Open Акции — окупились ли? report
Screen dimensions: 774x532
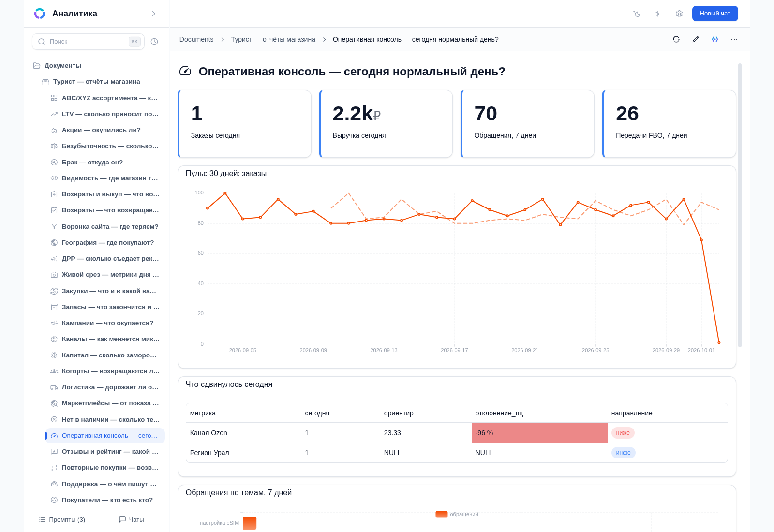click(x=105, y=130)
